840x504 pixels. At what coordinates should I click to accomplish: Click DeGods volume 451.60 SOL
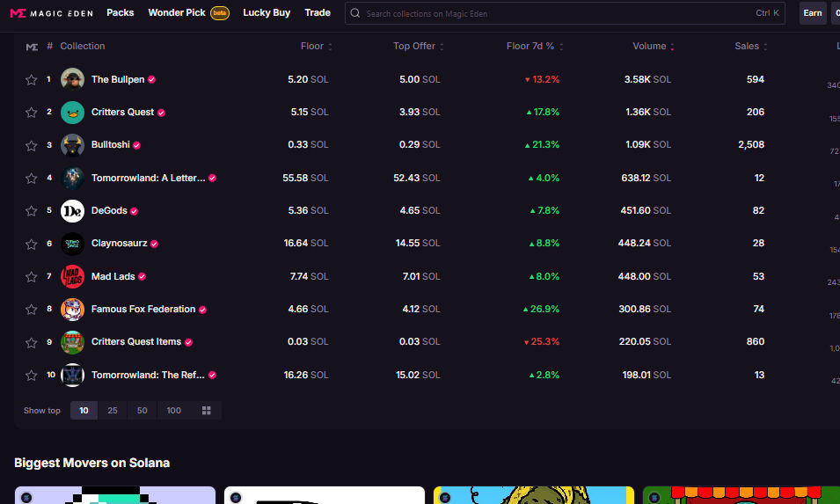tap(646, 211)
